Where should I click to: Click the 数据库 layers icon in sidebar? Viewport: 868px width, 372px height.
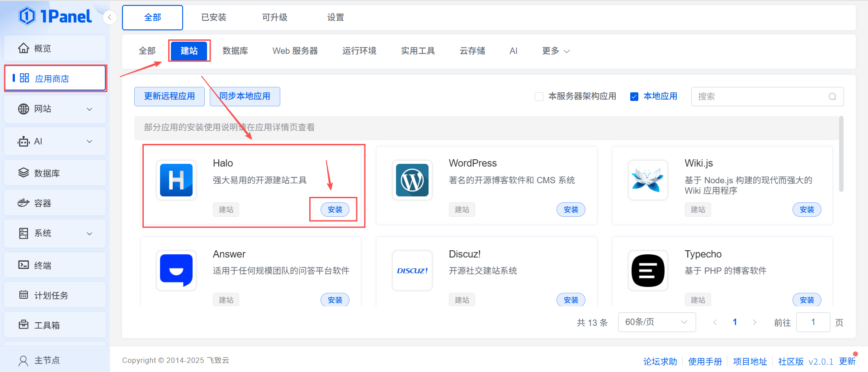point(24,173)
